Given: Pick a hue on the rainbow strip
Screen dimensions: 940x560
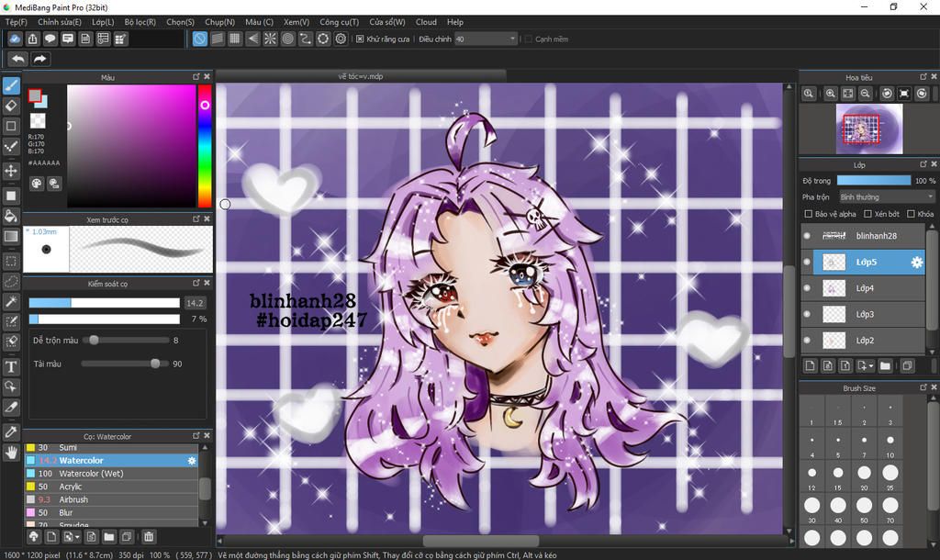Looking at the screenshot, I should point(205,146).
